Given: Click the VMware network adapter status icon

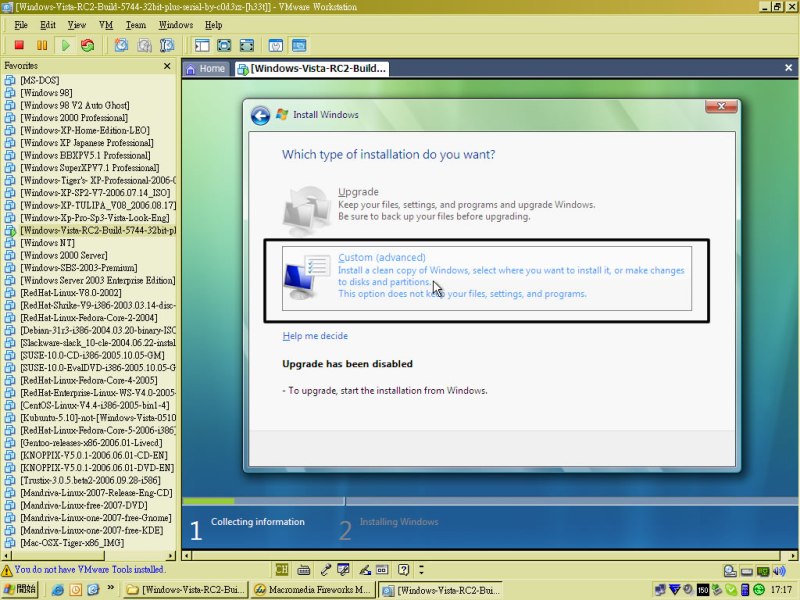Looking at the screenshot, I should tap(763, 571).
